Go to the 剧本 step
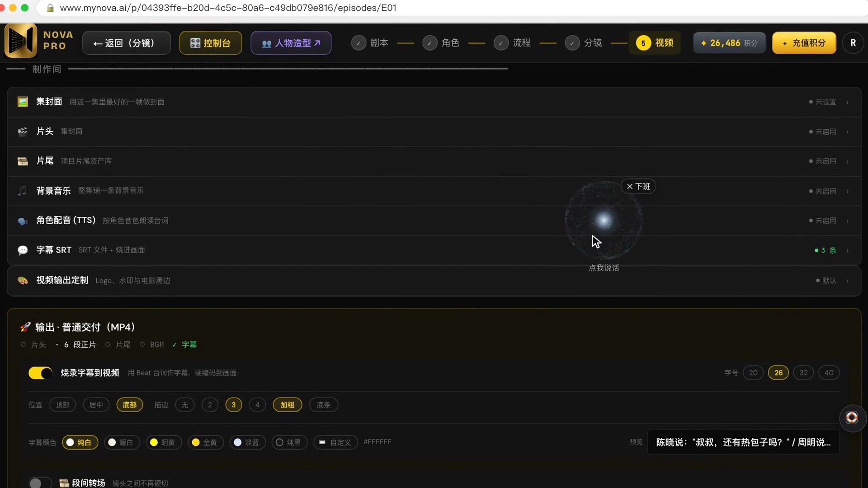Screen dimensions: 868x488 (x=370, y=43)
